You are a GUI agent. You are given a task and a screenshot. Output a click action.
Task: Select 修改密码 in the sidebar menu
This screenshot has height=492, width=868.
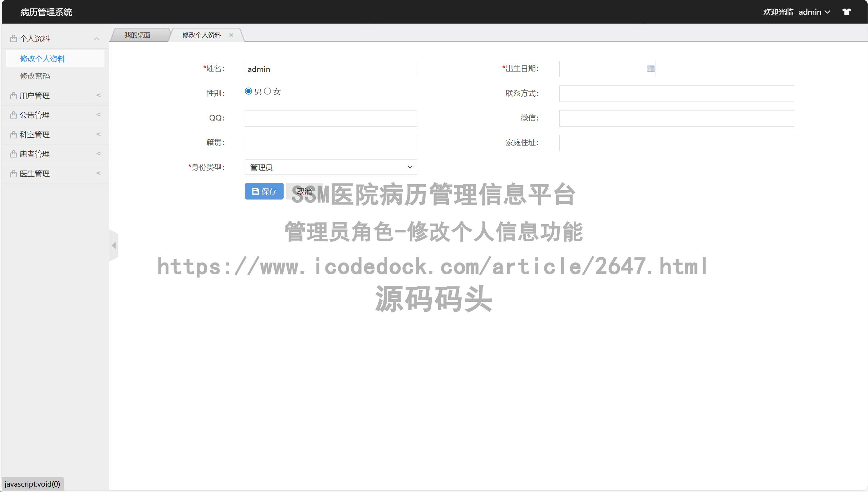35,75
